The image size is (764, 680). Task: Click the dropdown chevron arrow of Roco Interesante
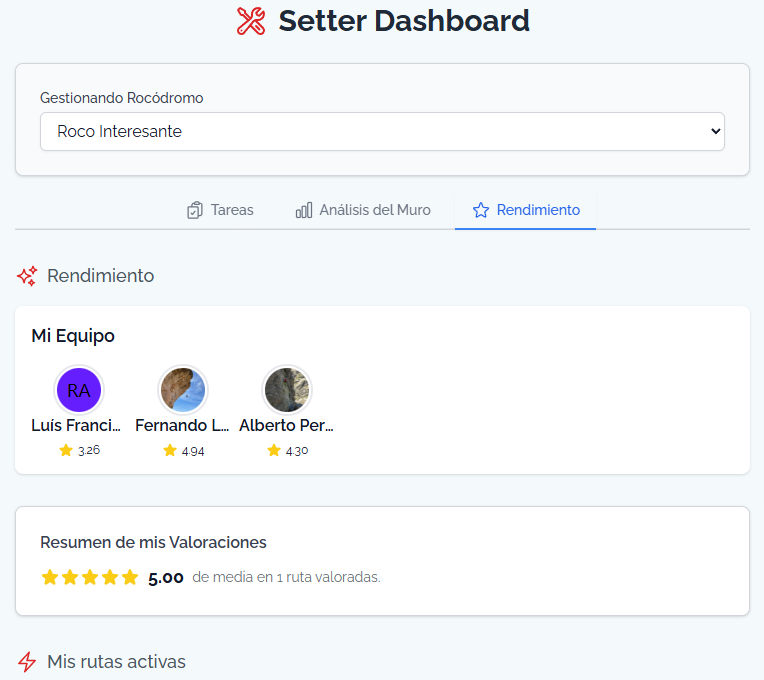point(714,131)
